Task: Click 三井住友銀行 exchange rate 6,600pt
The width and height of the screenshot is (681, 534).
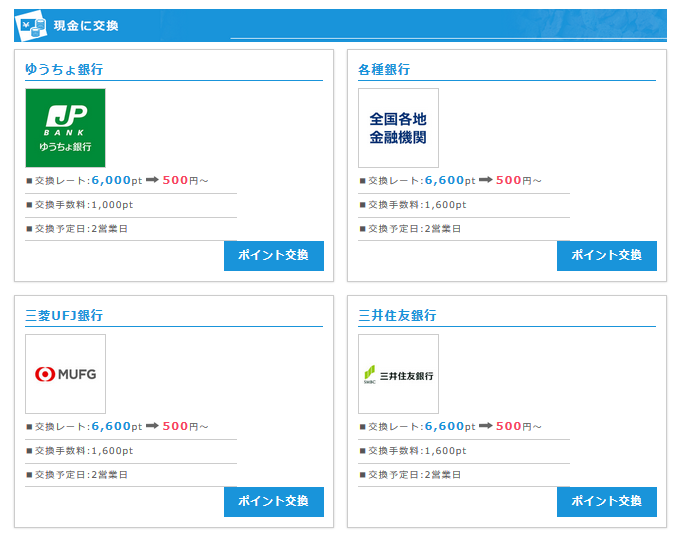Action: [x=450, y=426]
